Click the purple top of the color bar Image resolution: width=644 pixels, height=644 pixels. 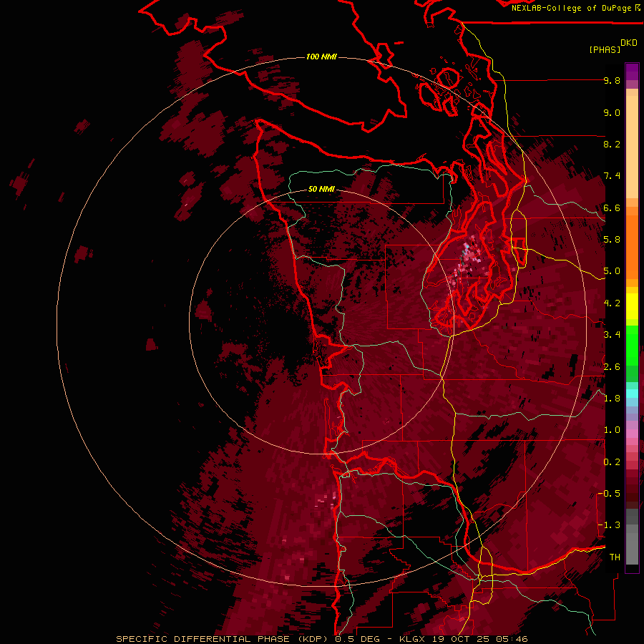click(x=632, y=72)
